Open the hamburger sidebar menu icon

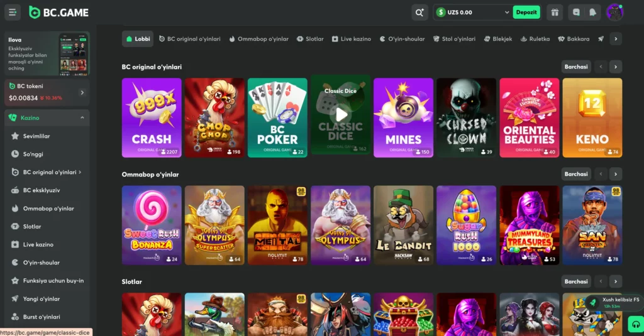pos(13,13)
